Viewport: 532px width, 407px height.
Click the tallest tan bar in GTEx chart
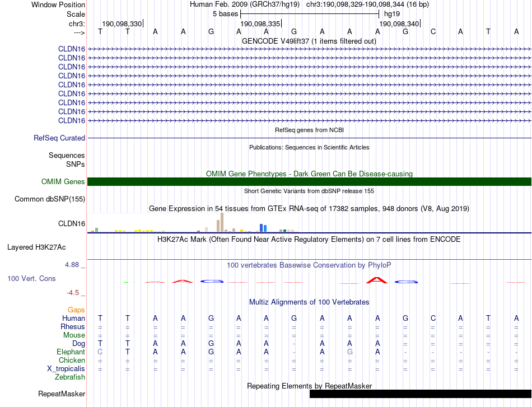[x=222, y=222]
